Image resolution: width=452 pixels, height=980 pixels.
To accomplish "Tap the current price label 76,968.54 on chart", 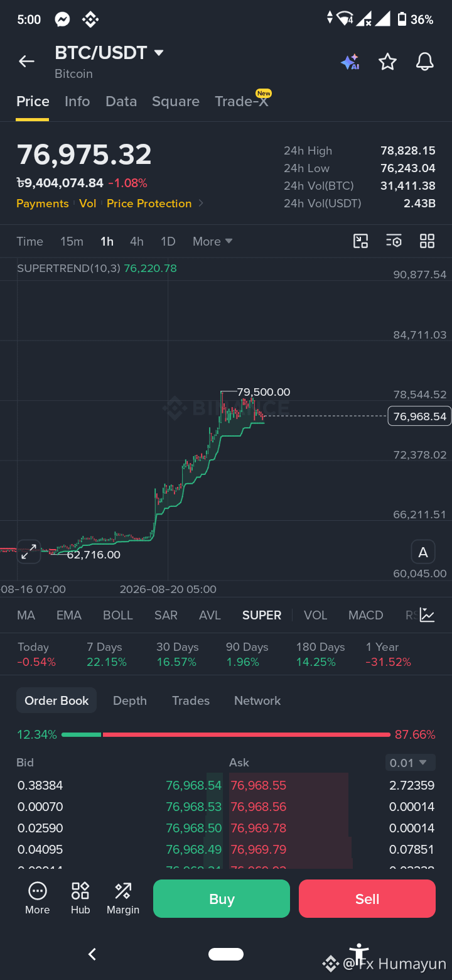I will [419, 416].
